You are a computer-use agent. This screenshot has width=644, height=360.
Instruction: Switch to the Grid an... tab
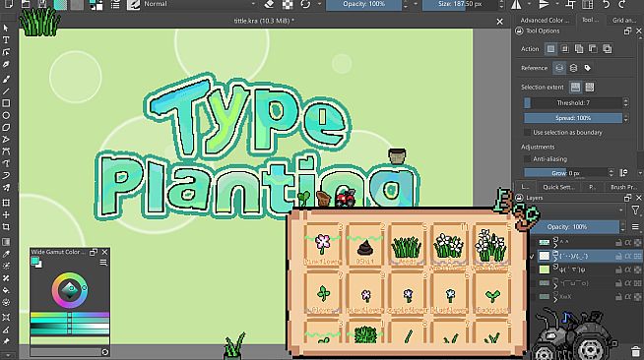[623, 20]
